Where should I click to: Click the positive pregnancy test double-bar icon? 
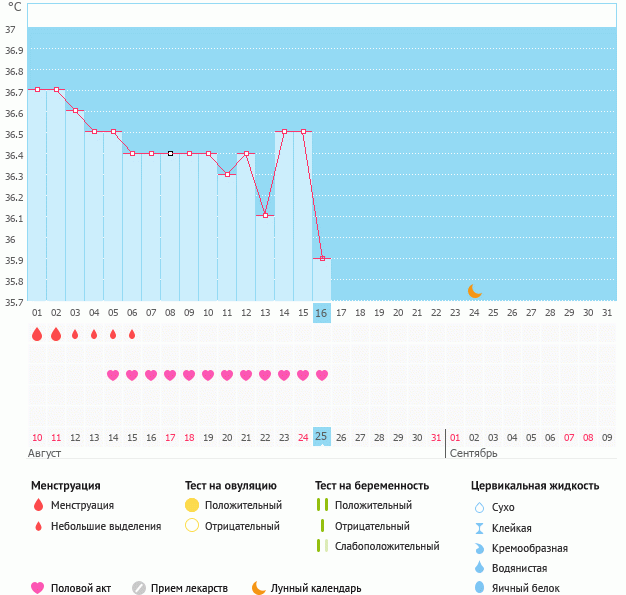tap(321, 505)
